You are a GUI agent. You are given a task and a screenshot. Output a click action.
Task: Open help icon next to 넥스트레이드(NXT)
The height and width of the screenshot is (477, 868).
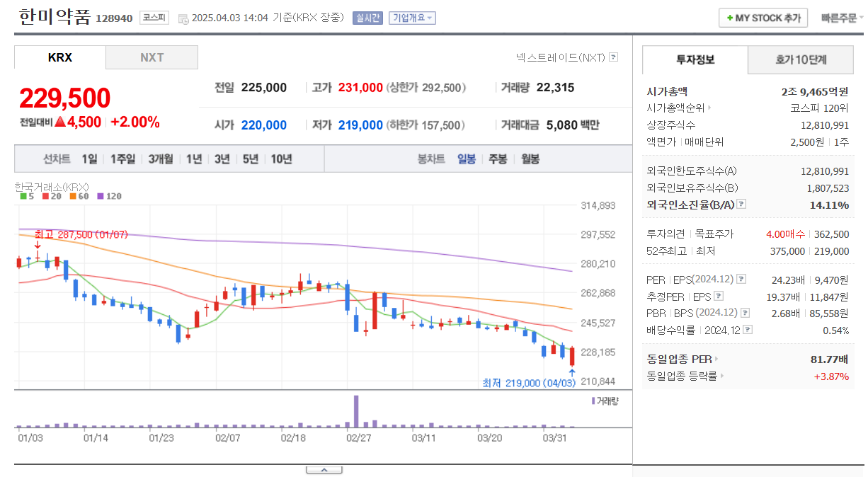click(613, 57)
